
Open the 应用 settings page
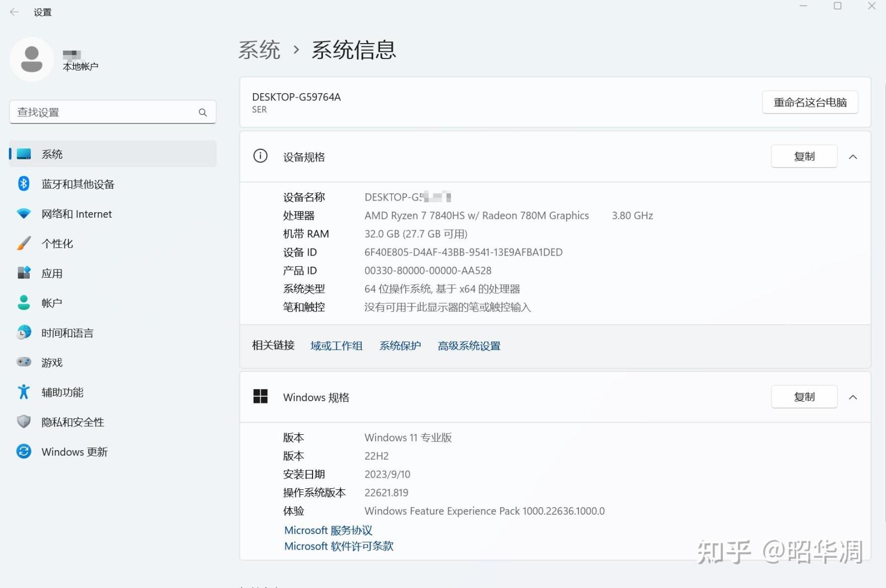pyautogui.click(x=112, y=273)
